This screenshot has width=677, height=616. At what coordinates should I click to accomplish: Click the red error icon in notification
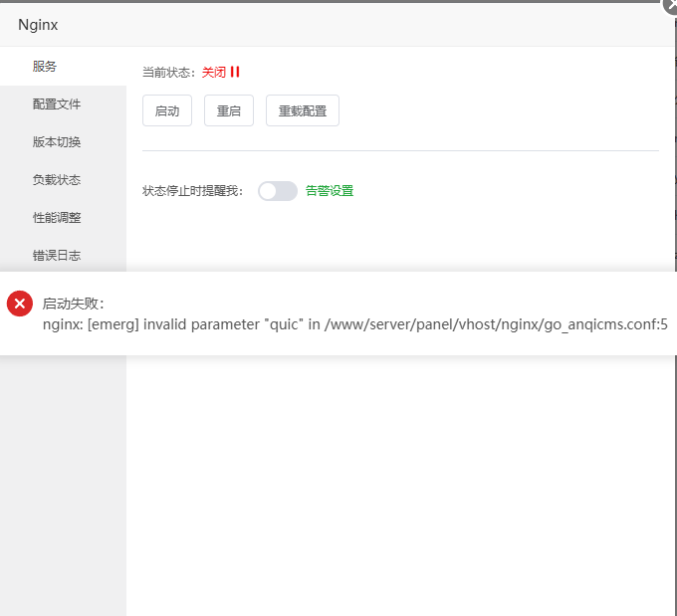20,304
